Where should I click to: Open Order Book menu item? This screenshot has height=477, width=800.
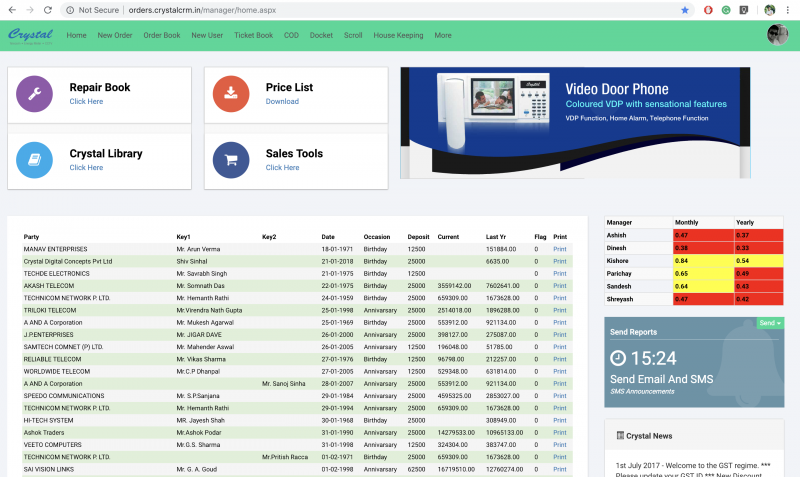pos(162,35)
